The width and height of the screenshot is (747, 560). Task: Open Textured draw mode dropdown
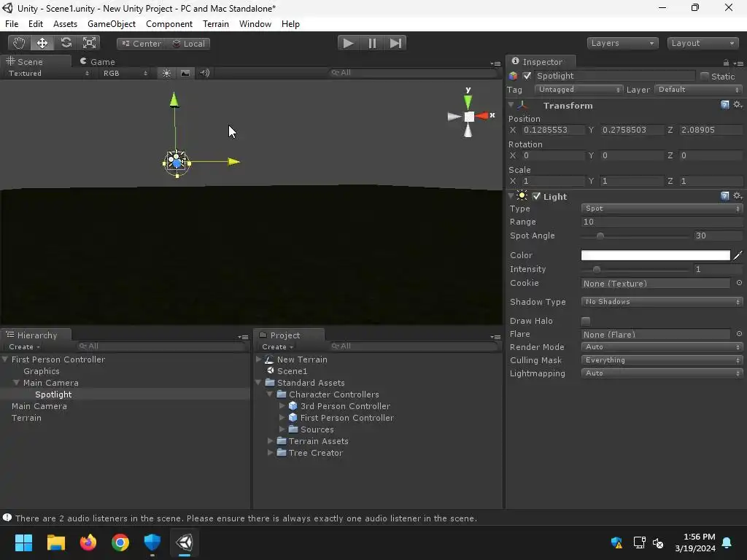pyautogui.click(x=47, y=74)
